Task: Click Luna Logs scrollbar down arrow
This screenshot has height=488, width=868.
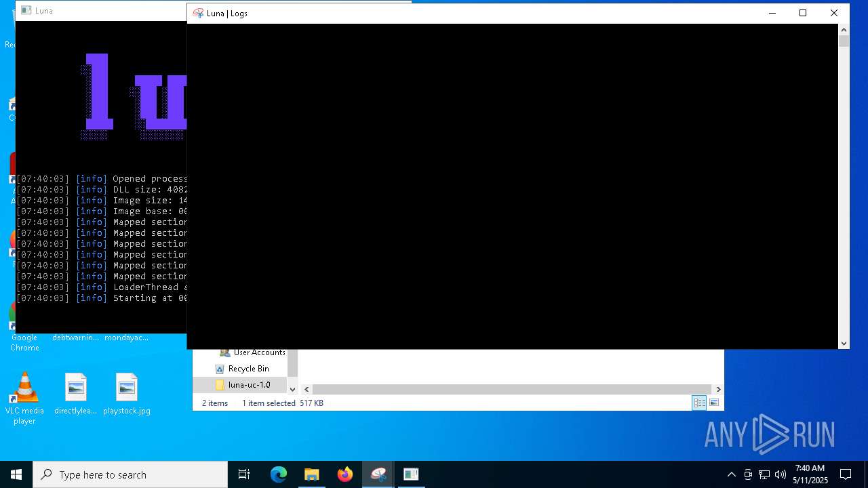Action: (x=844, y=344)
